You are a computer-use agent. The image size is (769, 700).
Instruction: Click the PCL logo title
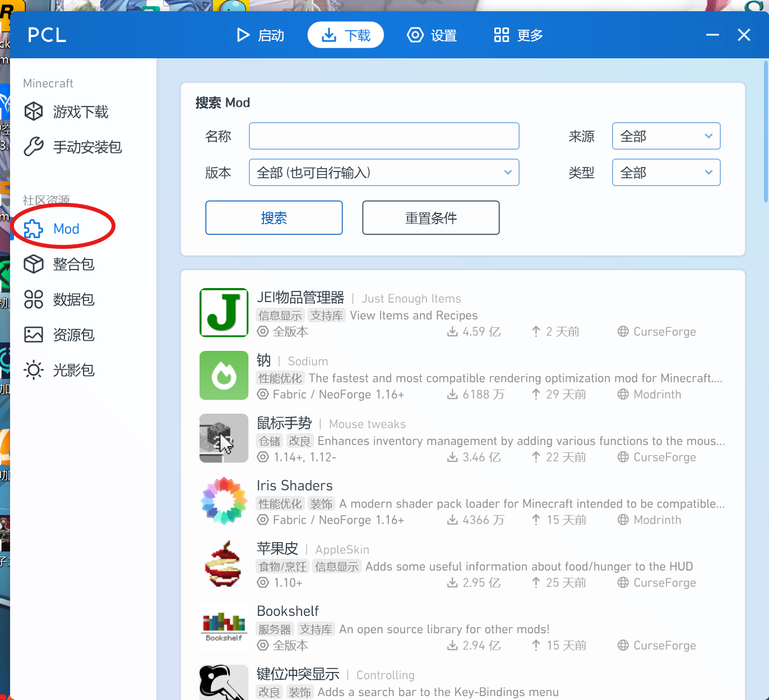[x=47, y=35]
